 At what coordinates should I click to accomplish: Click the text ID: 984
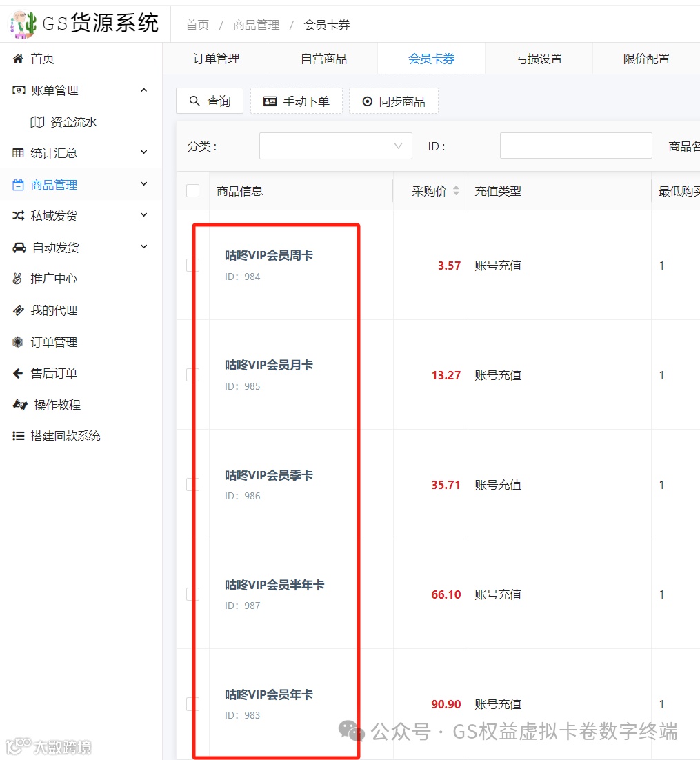tap(242, 277)
